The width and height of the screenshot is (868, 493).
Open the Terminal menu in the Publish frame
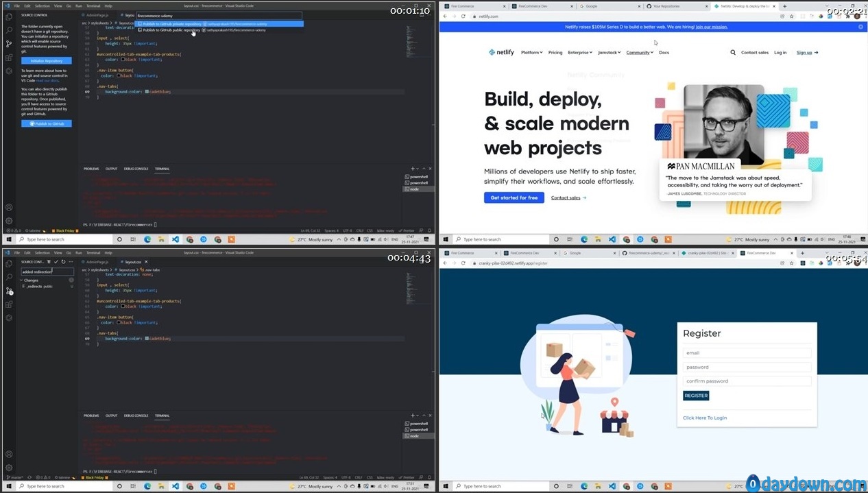pyautogui.click(x=93, y=5)
